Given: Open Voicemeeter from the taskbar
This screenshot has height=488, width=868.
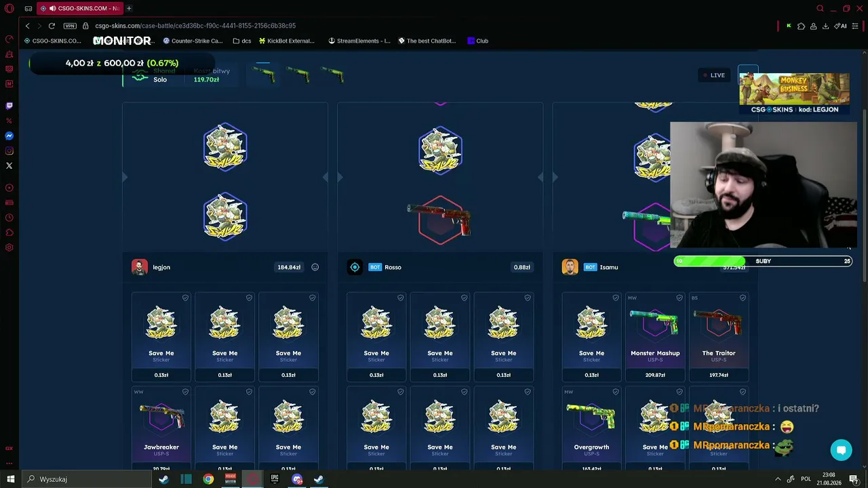Looking at the screenshot, I should pos(231,479).
